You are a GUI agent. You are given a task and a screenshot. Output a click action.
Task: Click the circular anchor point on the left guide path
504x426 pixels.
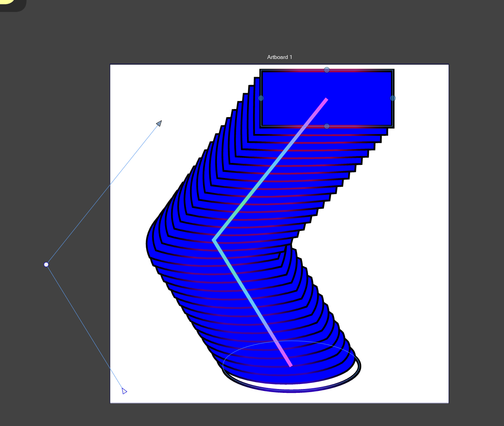[x=46, y=264]
